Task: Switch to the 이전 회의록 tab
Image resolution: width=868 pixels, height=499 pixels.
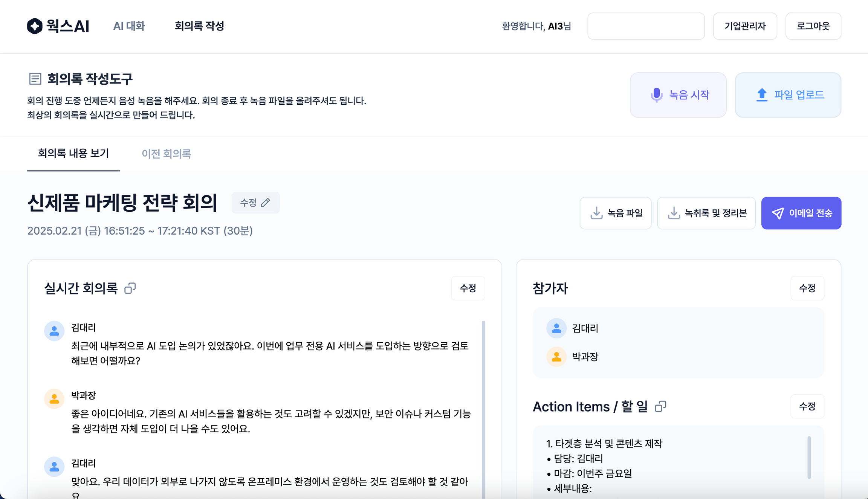Action: (166, 154)
